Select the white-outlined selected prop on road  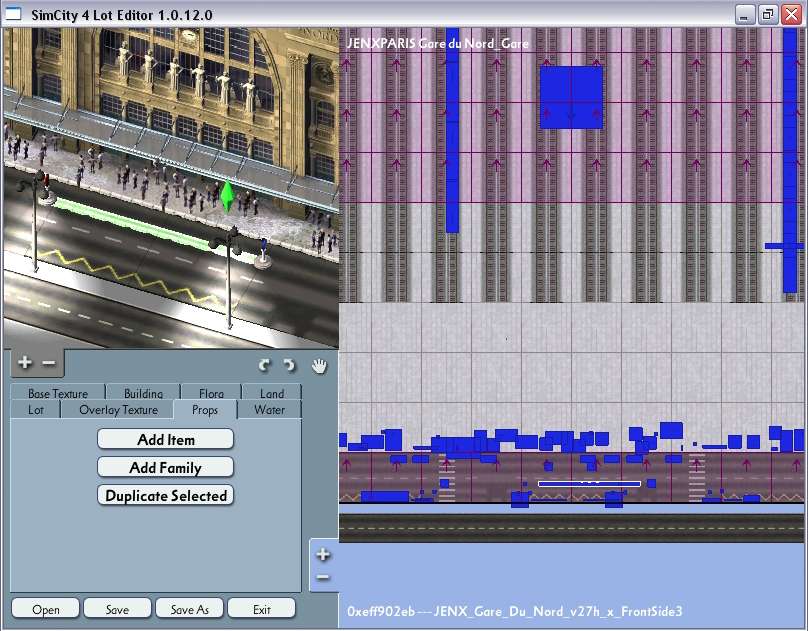click(x=589, y=484)
